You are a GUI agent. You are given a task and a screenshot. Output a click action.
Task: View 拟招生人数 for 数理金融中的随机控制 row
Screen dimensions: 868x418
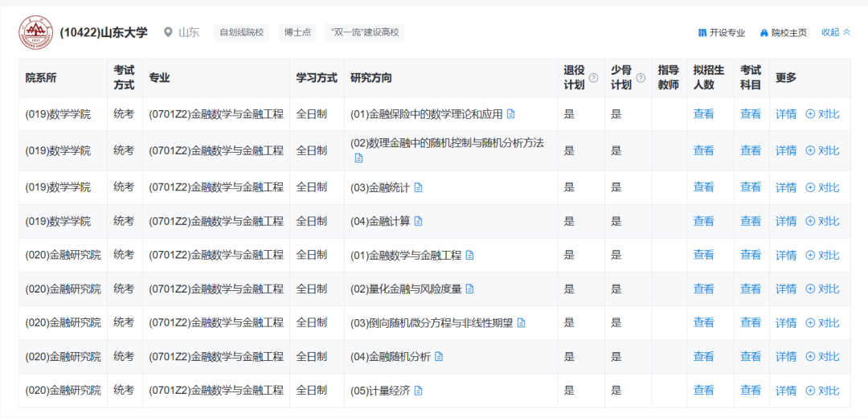click(703, 150)
